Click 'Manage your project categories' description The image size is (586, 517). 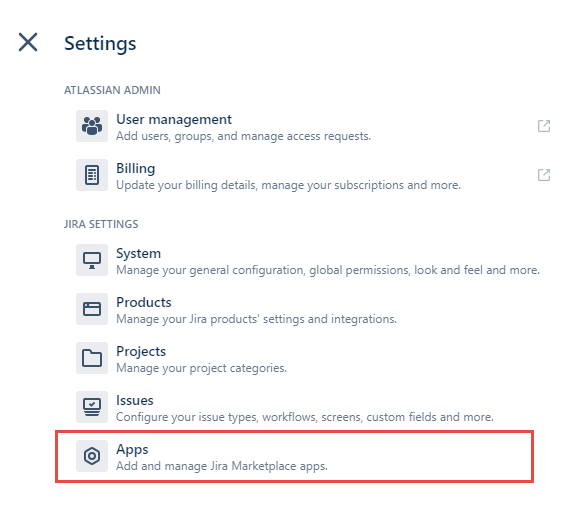pyautogui.click(x=201, y=368)
